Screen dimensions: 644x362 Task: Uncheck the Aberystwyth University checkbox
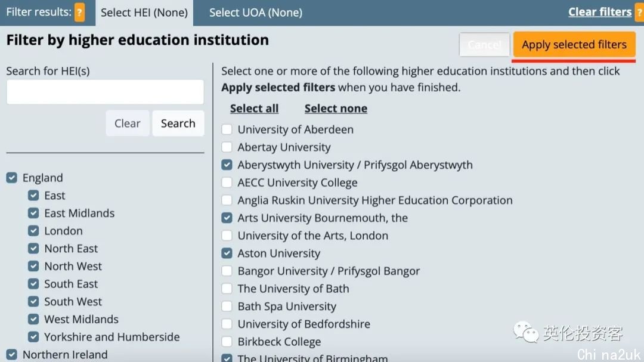click(x=227, y=165)
